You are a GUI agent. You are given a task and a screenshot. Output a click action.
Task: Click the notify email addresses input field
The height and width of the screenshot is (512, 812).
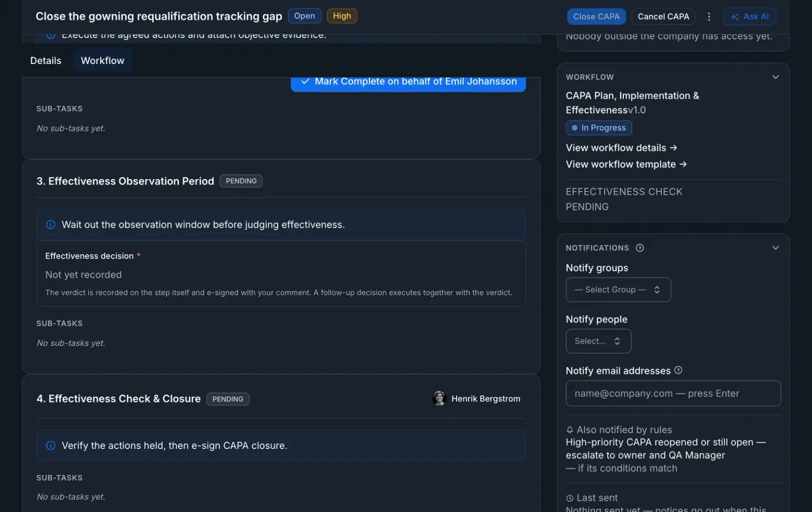pyautogui.click(x=673, y=394)
